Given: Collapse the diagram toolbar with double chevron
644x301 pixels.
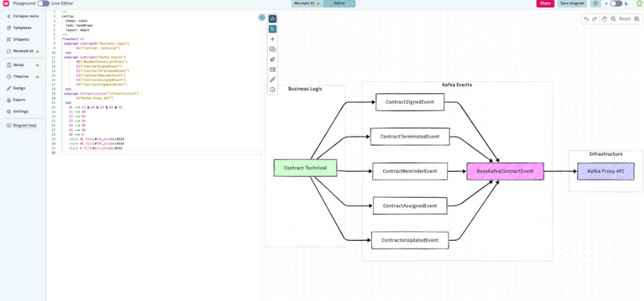Looking at the screenshot, I should pos(273,19).
